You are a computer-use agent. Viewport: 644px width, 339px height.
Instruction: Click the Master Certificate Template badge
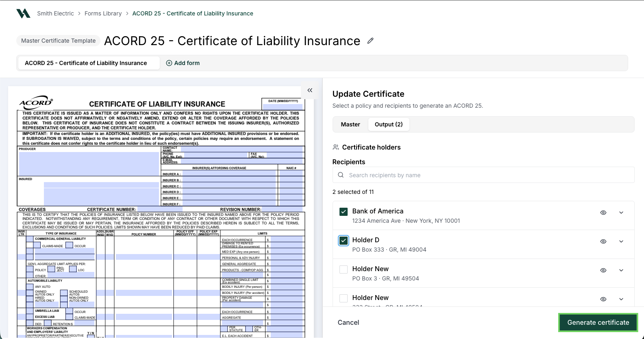tap(58, 41)
